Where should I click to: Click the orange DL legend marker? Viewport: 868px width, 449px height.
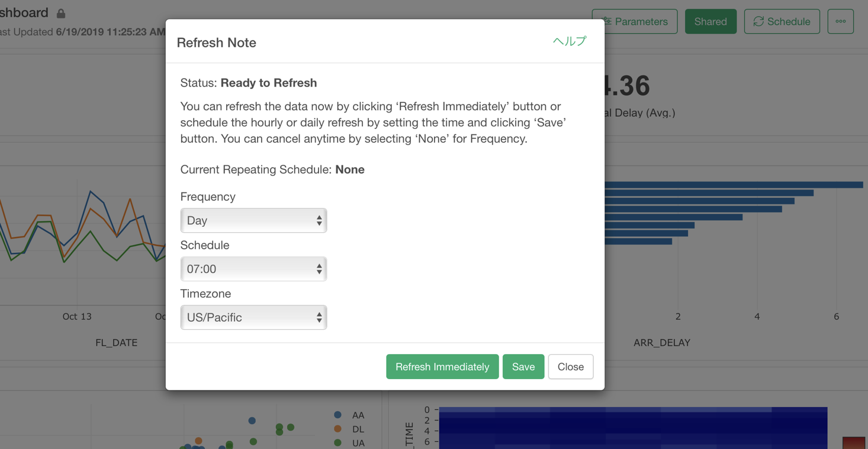tap(337, 429)
